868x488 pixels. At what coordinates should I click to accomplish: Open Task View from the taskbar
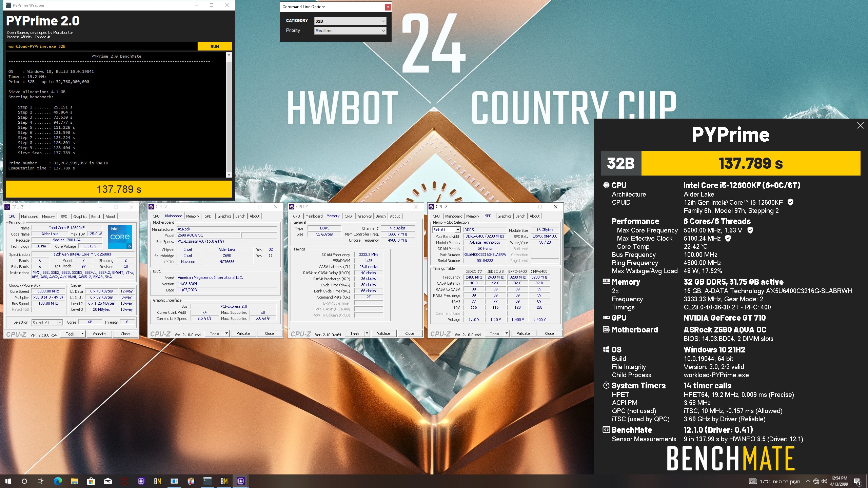pos(41,481)
